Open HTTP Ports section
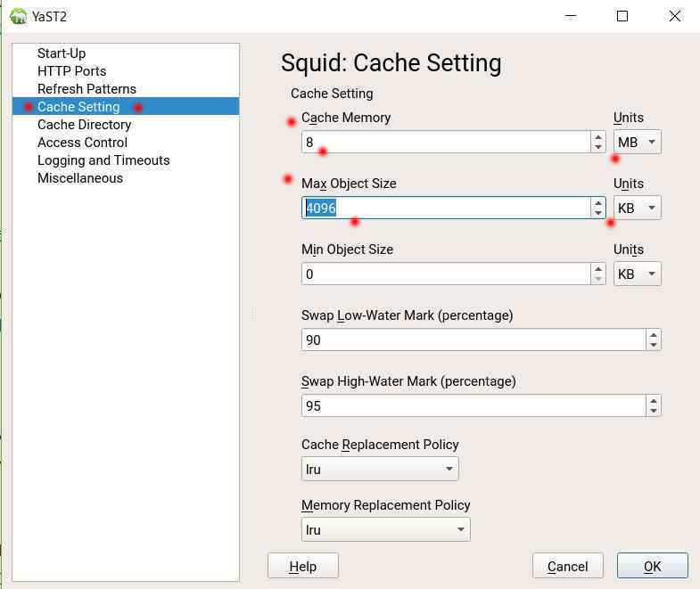The height and width of the screenshot is (589, 700). pos(71,71)
